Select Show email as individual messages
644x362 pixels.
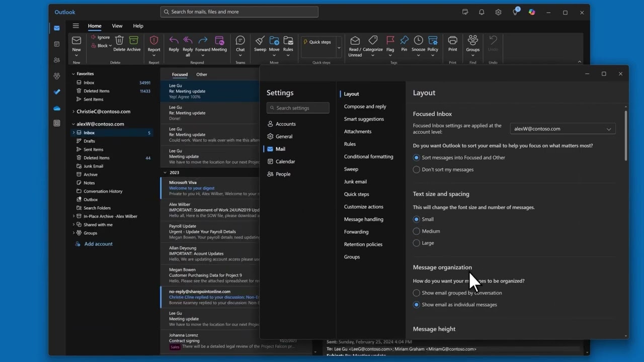coord(416,305)
